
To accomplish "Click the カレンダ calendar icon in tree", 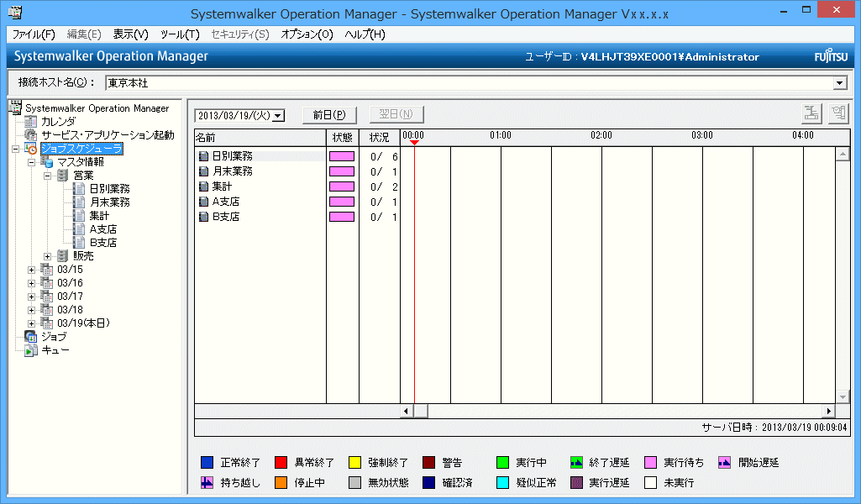I will [x=31, y=121].
